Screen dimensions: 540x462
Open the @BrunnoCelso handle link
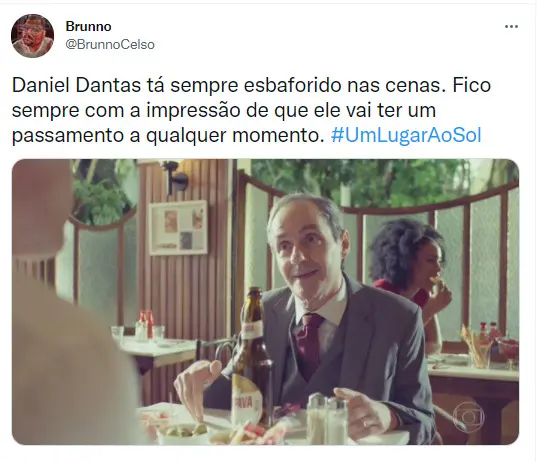coord(110,45)
